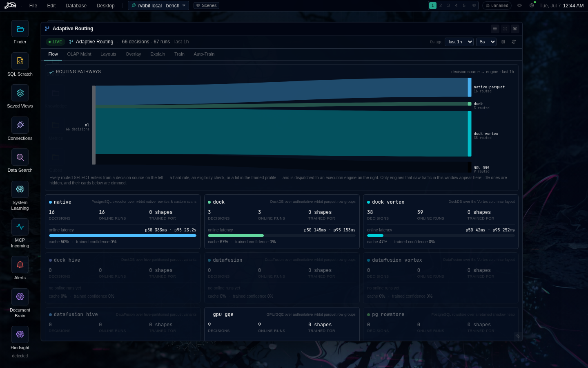Open the Edit menu

[x=51, y=5]
